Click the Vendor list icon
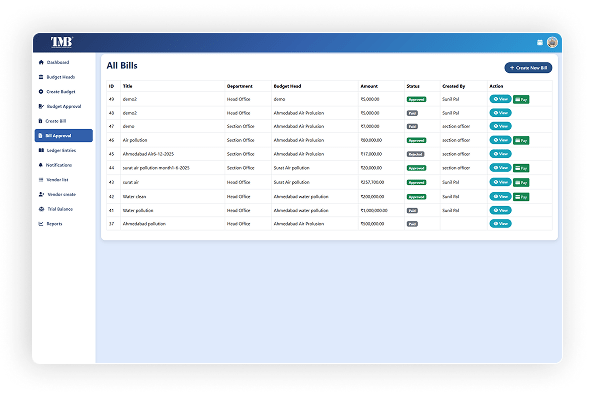 click(41, 180)
